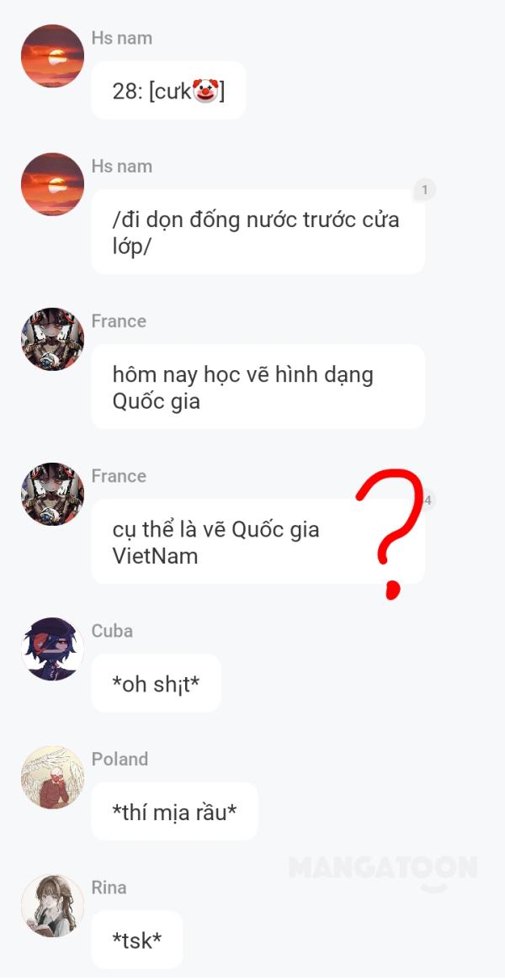Tap Rina's avatar of the girl reading
Viewport: 505px width, 980px height.
[x=52, y=906]
